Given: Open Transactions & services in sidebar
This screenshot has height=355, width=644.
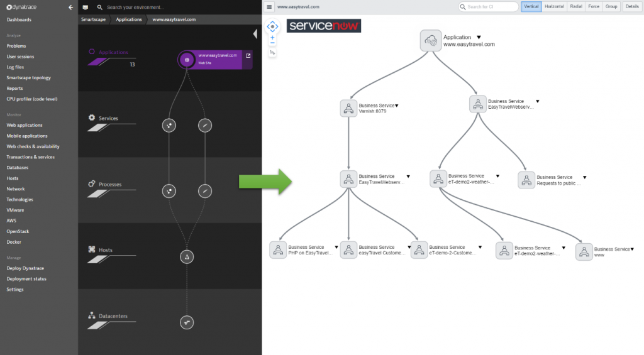Looking at the screenshot, I should (30, 157).
